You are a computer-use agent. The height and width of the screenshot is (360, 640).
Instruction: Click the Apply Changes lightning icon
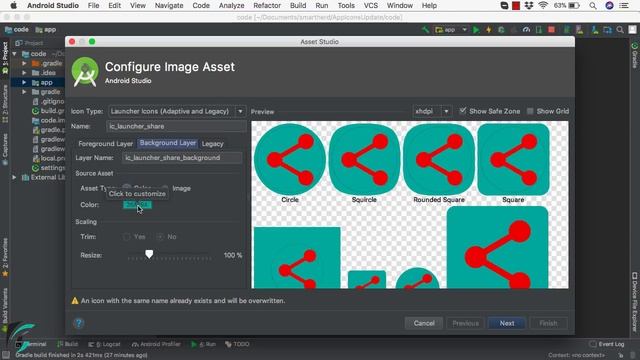tap(489, 30)
